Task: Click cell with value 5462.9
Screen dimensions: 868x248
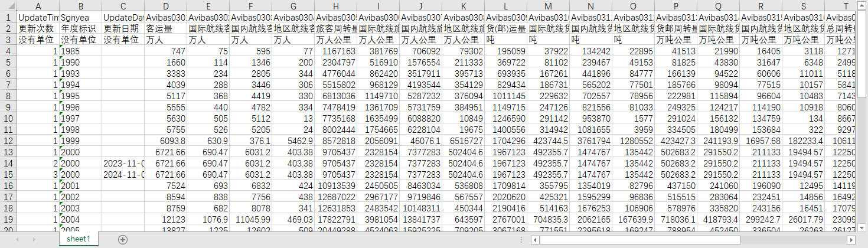Action: pos(293,141)
